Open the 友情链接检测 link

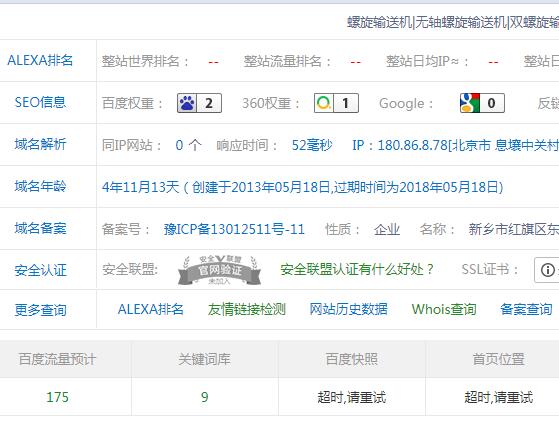247,309
